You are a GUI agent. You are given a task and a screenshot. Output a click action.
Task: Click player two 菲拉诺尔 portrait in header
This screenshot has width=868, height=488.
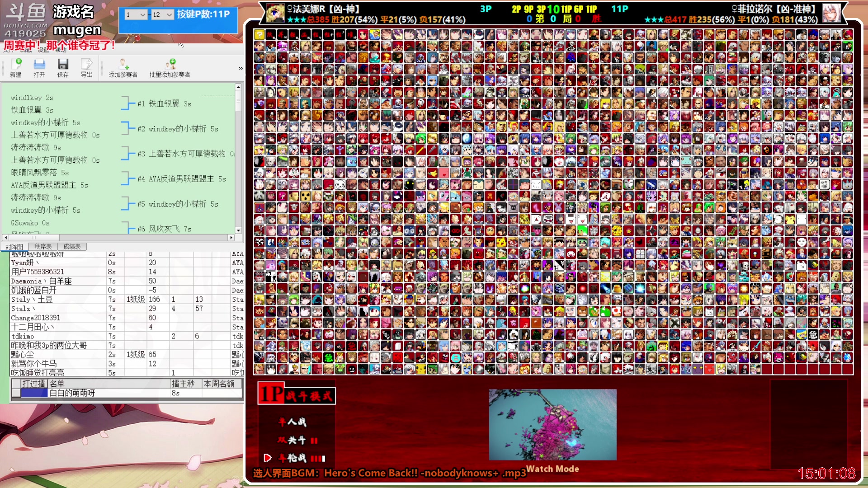pos(831,14)
